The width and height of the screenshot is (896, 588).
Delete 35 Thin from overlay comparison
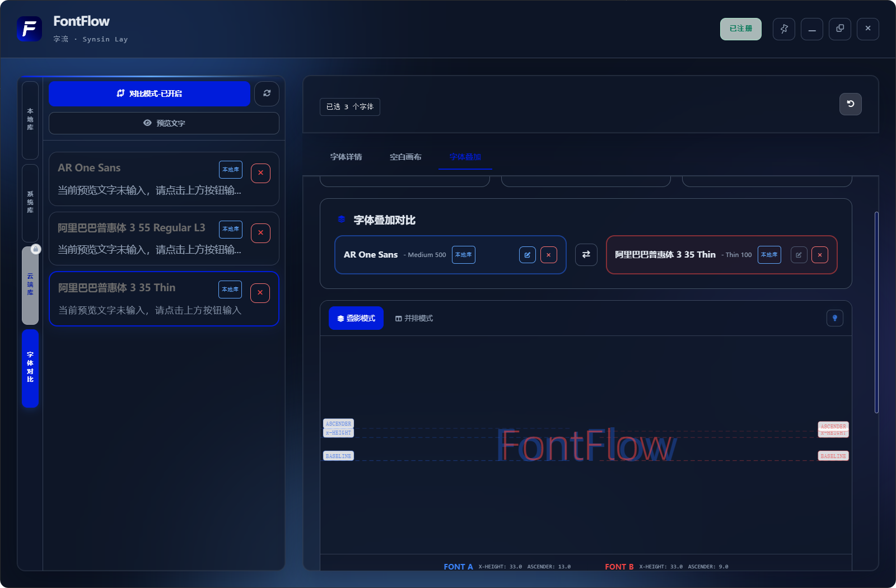pos(820,255)
